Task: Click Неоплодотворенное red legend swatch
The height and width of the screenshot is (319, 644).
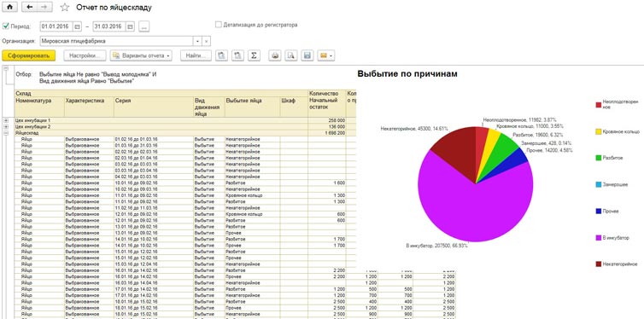Action: [599, 105]
